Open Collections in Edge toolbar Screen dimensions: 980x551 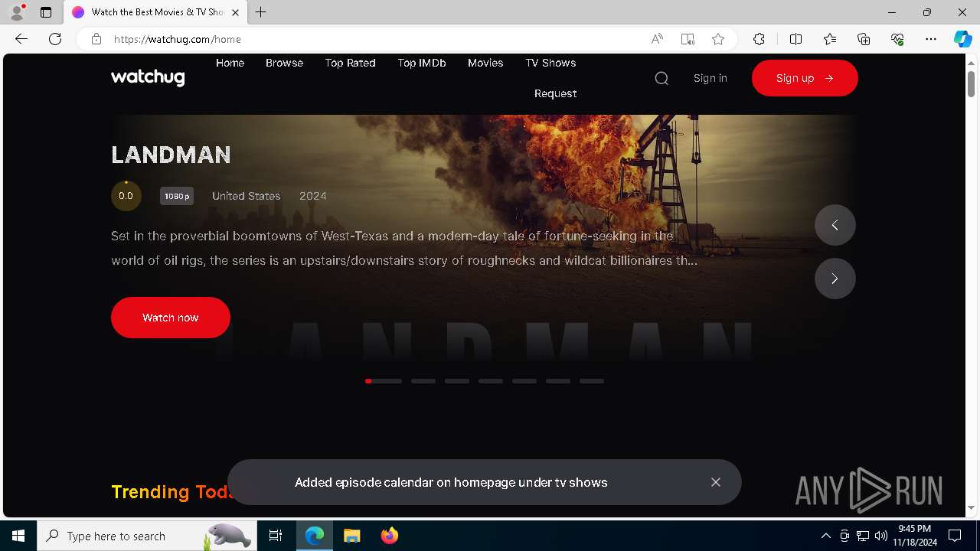pyautogui.click(x=864, y=39)
